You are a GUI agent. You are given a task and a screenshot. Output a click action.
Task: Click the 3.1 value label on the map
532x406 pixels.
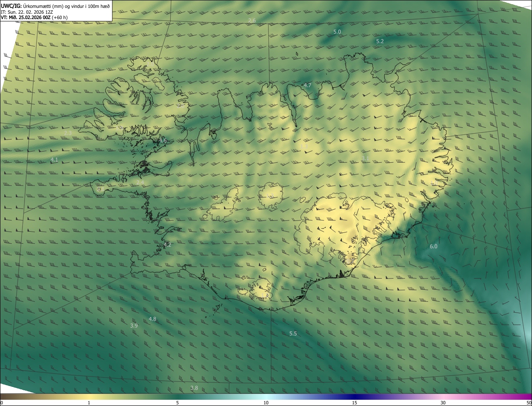pos(365,158)
